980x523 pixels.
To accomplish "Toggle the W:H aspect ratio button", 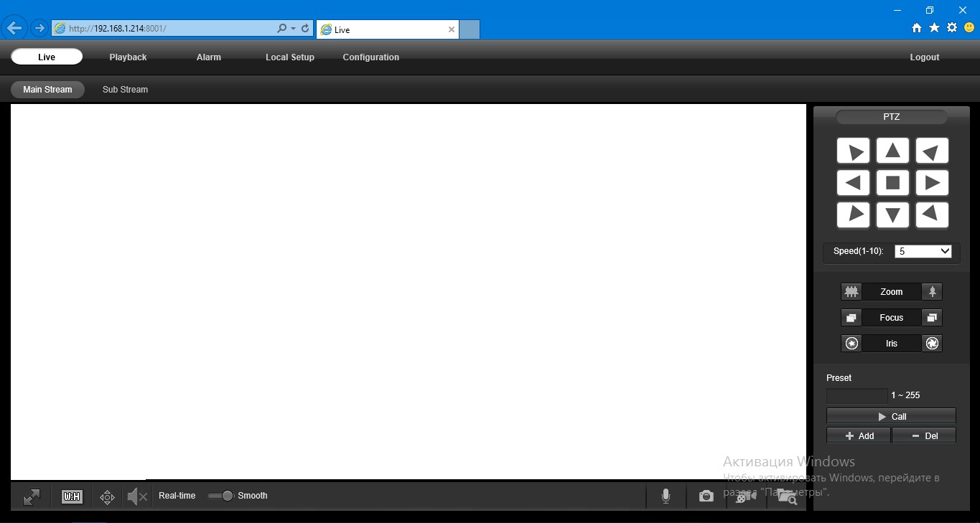I will click(x=72, y=496).
